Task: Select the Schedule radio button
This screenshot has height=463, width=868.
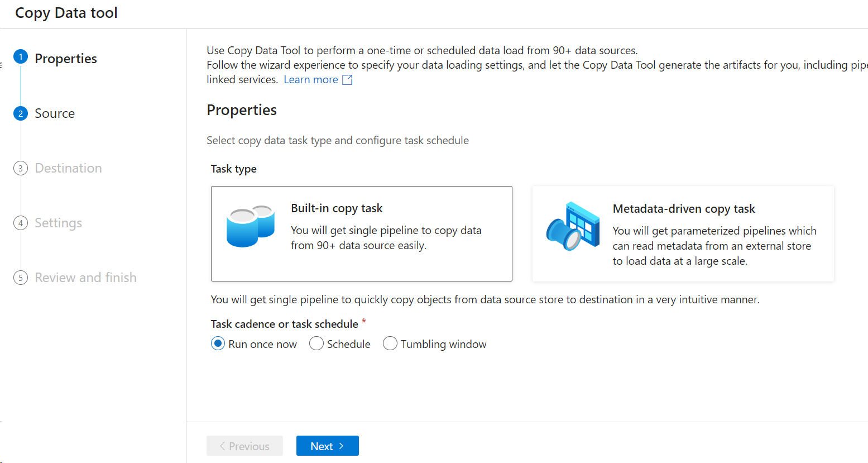Action: tap(316, 343)
